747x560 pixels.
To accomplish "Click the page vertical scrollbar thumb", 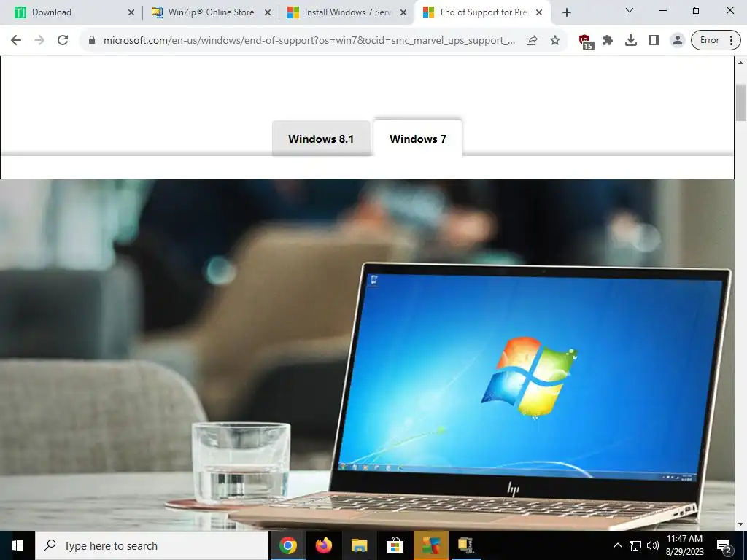I will tap(741, 103).
